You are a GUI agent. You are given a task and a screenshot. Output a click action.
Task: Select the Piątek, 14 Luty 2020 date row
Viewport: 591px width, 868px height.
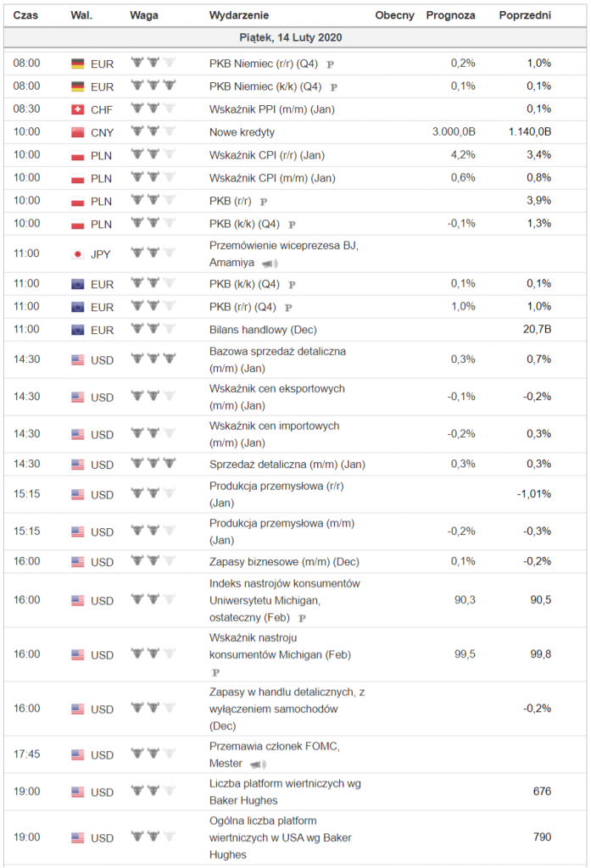tap(295, 37)
